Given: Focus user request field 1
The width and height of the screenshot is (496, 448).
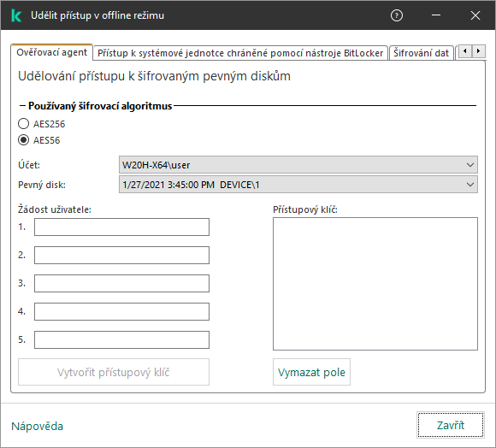Looking at the screenshot, I should pyautogui.click(x=121, y=227).
